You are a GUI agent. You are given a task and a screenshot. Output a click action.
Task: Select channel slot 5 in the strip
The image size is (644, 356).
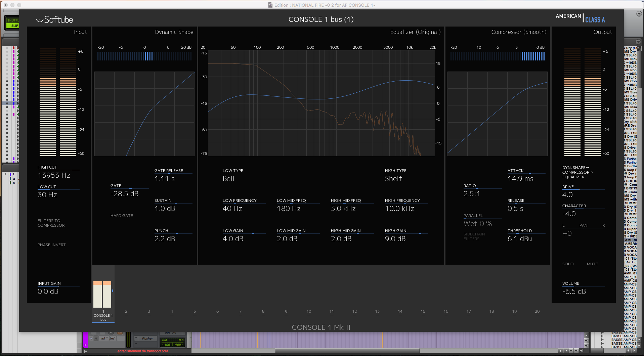click(x=195, y=312)
